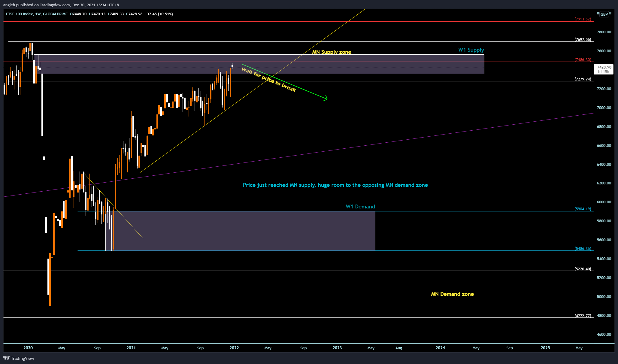Image resolution: width=618 pixels, height=364 pixels.
Task: Click the 'Price just reached MN supply' note
Action: click(x=335, y=185)
